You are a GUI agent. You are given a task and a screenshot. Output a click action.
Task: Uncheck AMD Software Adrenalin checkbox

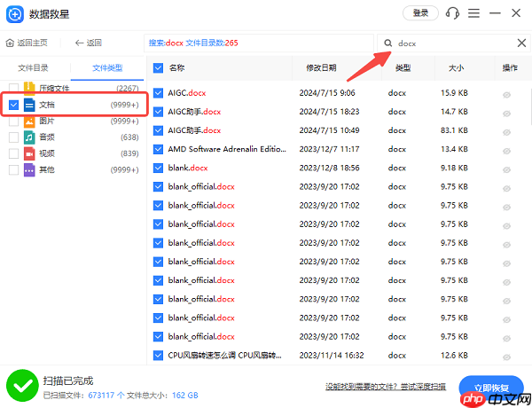(x=158, y=149)
